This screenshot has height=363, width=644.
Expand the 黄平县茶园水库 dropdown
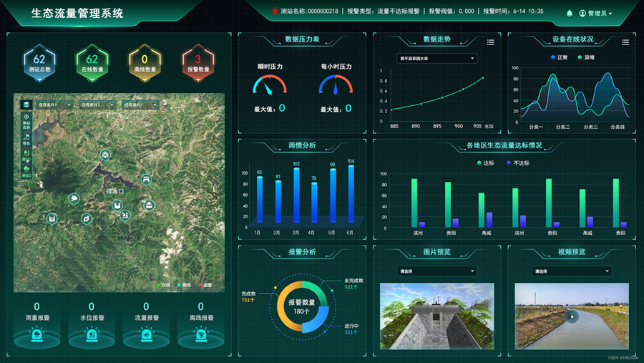pyautogui.click(x=437, y=58)
